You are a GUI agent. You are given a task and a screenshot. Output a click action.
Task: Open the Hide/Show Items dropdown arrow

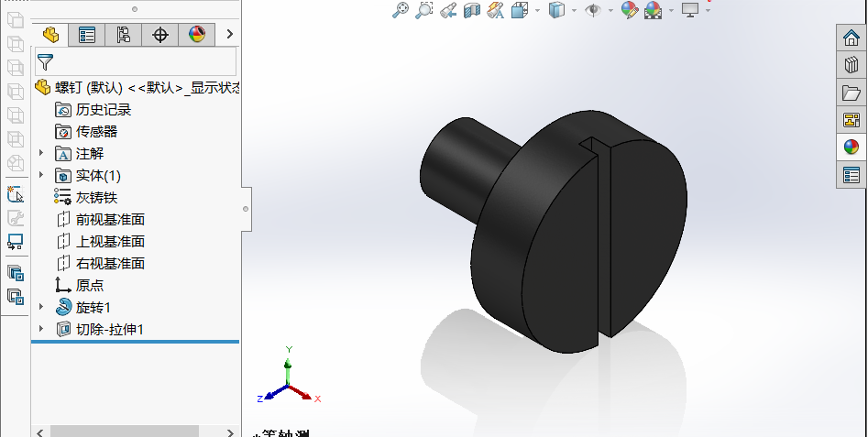click(610, 10)
